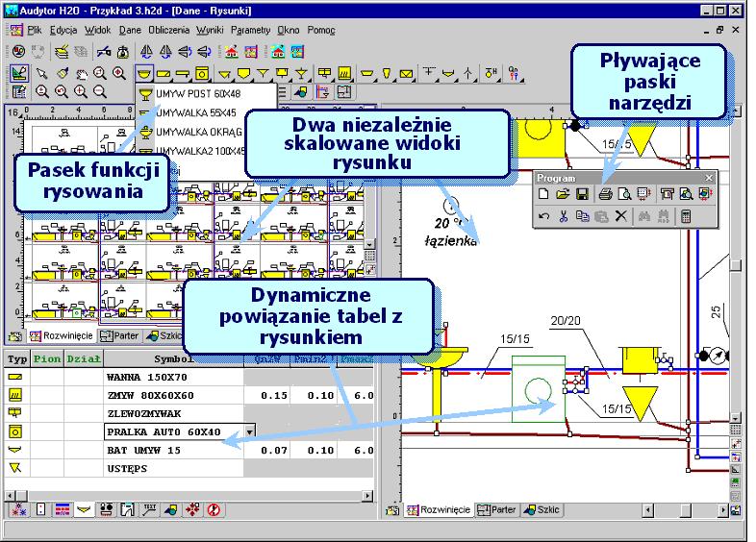
Task: Click the first red house icon in top toolbar
Action: (231, 52)
